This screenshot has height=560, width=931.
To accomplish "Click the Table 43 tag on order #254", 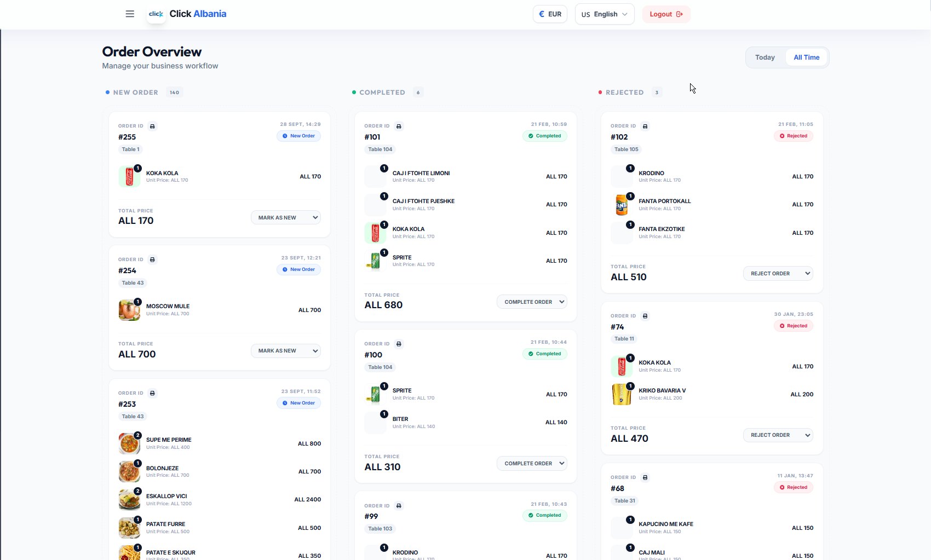I will click(x=133, y=283).
